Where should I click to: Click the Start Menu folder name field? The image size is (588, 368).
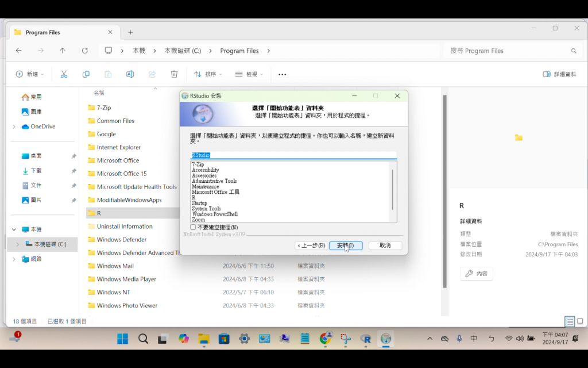(293, 155)
